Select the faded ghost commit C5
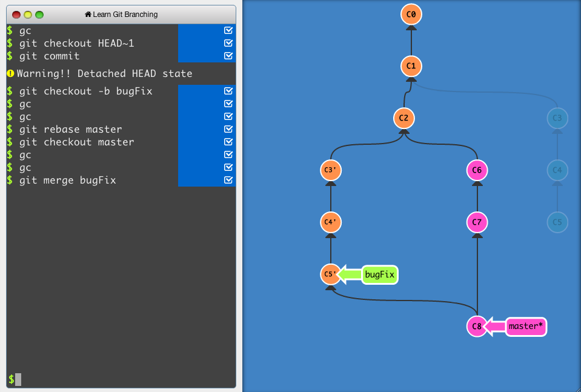The height and width of the screenshot is (392, 581). click(x=557, y=222)
